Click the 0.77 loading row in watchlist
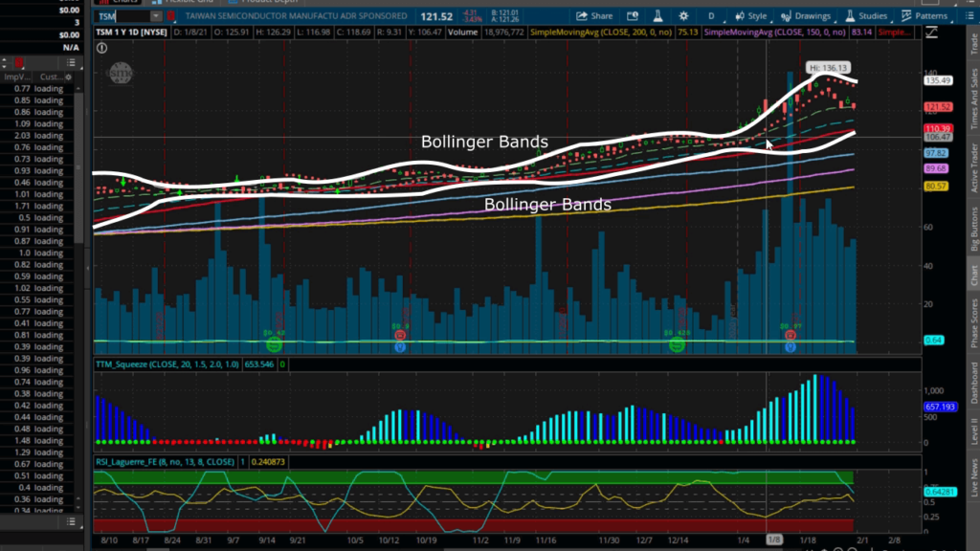The image size is (980, 551). coord(38,89)
